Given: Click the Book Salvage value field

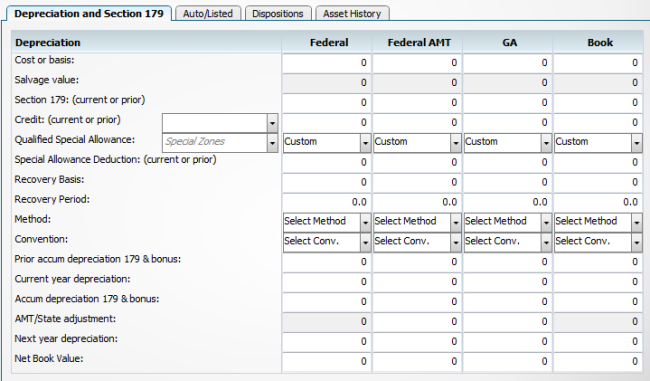Looking at the screenshot, I should [x=598, y=83].
